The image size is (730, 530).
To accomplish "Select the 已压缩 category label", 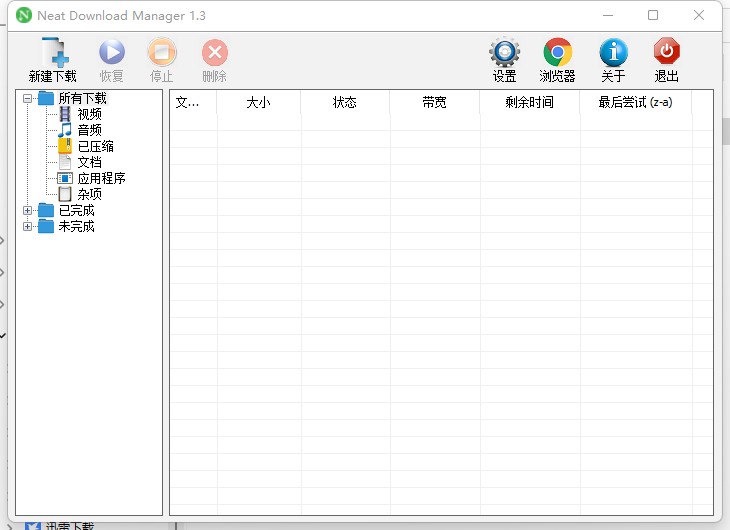I will coord(95,146).
